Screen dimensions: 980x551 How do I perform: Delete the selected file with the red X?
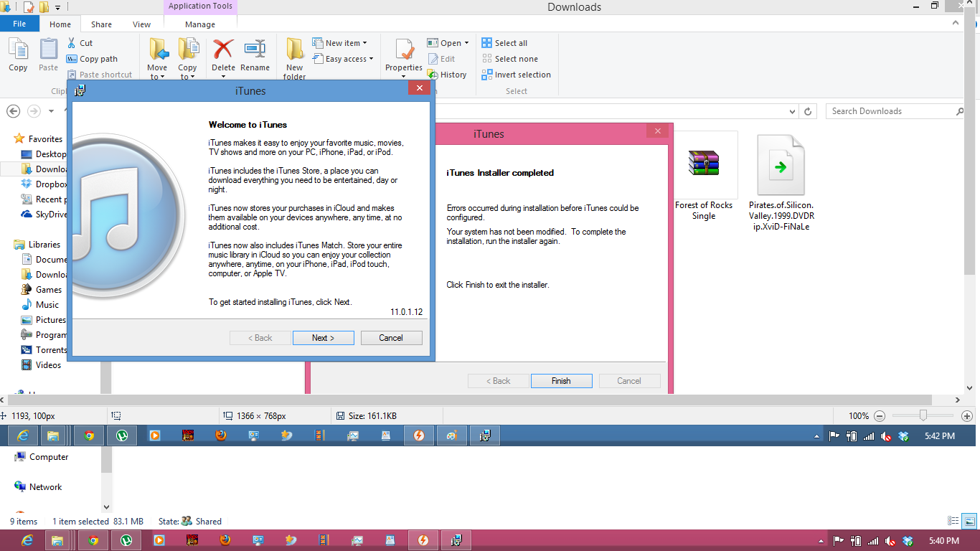tap(223, 54)
